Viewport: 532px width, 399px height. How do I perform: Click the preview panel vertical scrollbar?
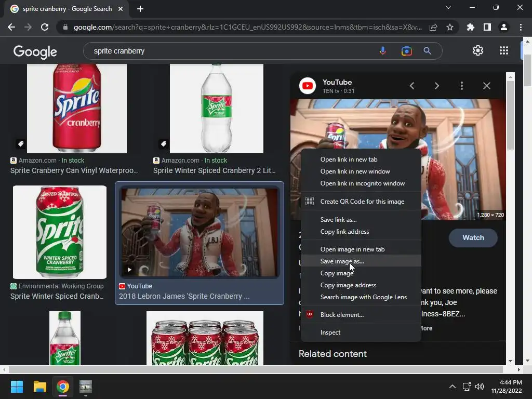[x=510, y=115]
